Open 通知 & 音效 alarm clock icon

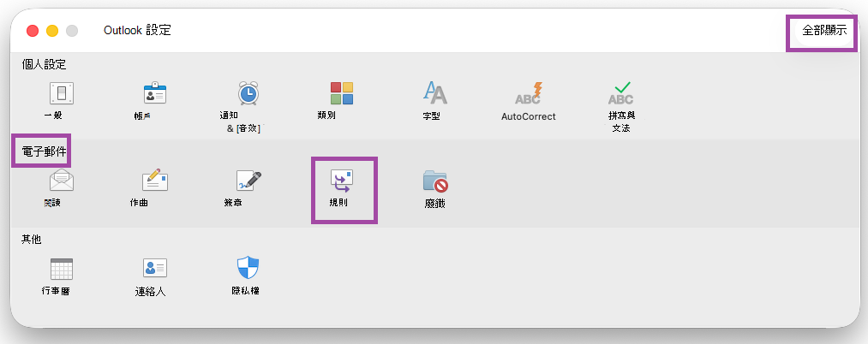(248, 93)
